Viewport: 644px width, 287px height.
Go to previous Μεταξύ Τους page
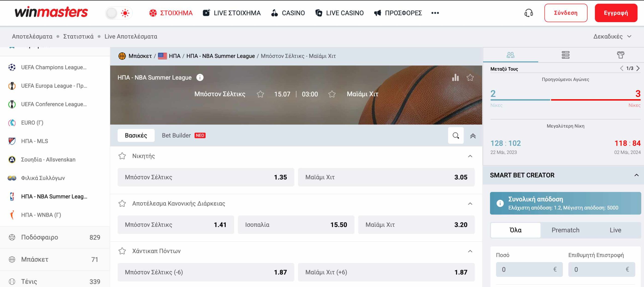pos(622,68)
